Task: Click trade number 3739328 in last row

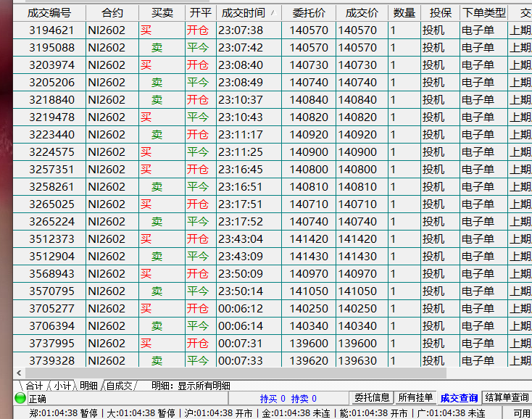Action: 51,361
